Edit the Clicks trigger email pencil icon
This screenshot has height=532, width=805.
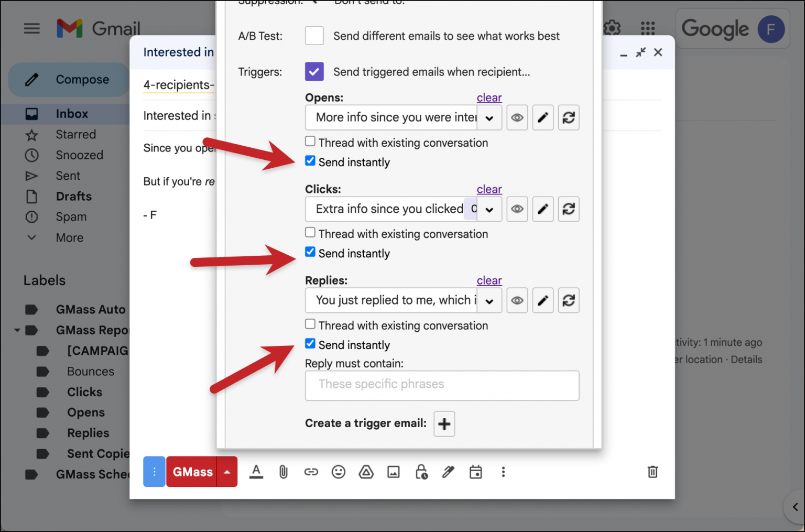pos(542,209)
